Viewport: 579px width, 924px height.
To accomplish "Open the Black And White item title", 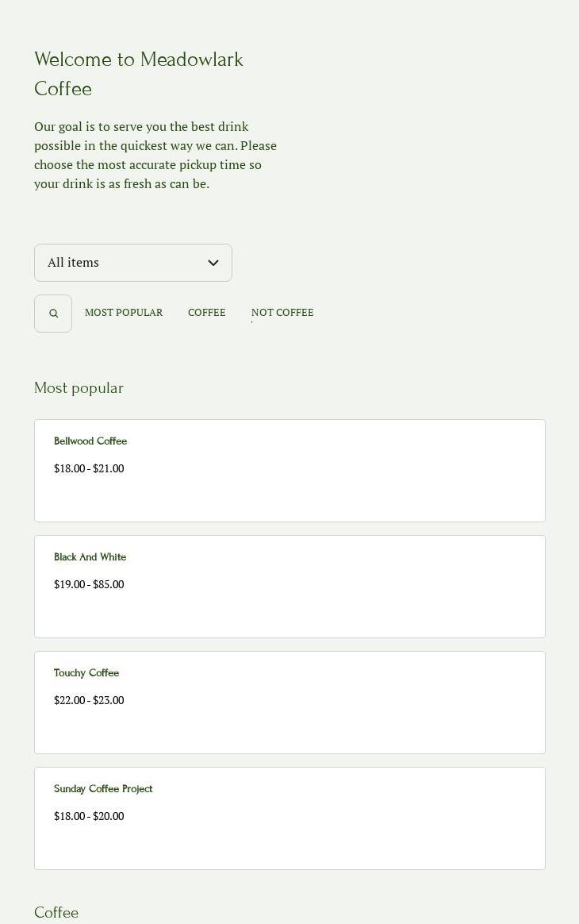I will [90, 557].
